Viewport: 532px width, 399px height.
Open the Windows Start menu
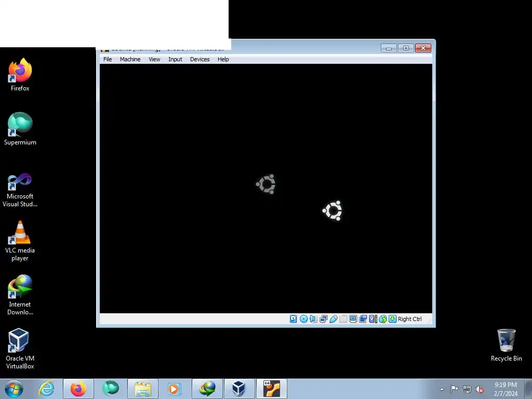click(14, 389)
